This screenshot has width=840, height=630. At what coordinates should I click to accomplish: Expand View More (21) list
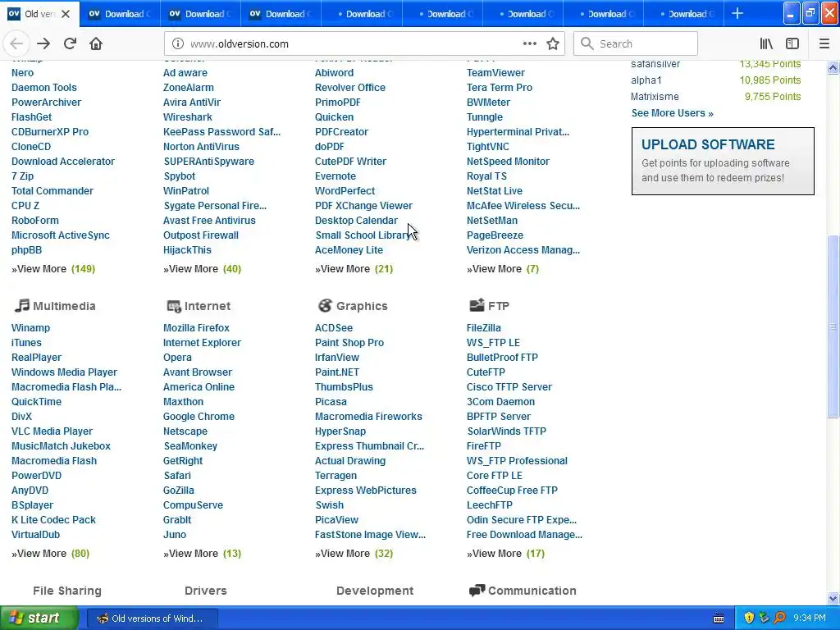click(x=354, y=269)
